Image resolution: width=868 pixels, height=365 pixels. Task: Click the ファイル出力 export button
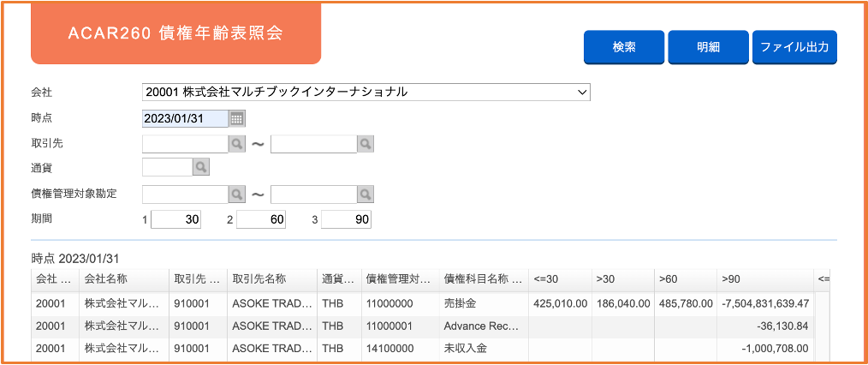point(794,47)
